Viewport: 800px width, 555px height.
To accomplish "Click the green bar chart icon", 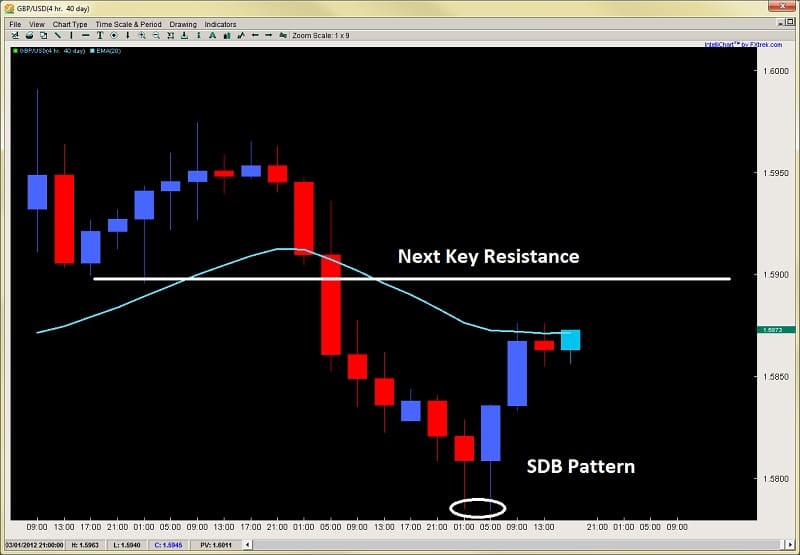I will coord(227,36).
